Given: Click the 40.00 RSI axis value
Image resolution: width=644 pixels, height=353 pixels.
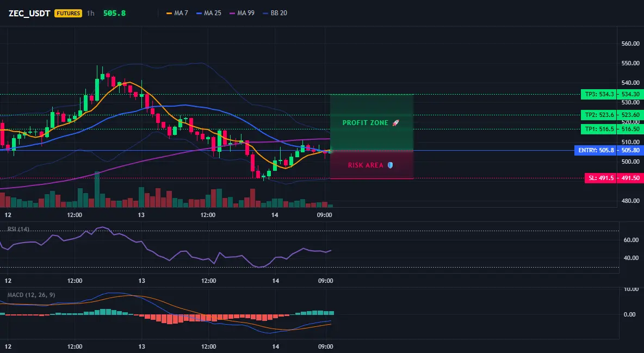Looking at the screenshot, I should click(631, 258).
